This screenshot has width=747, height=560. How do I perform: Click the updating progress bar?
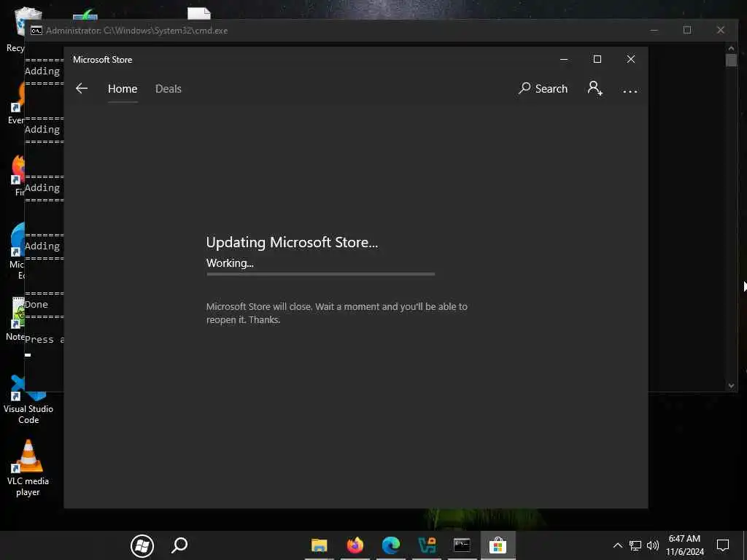pos(321,274)
